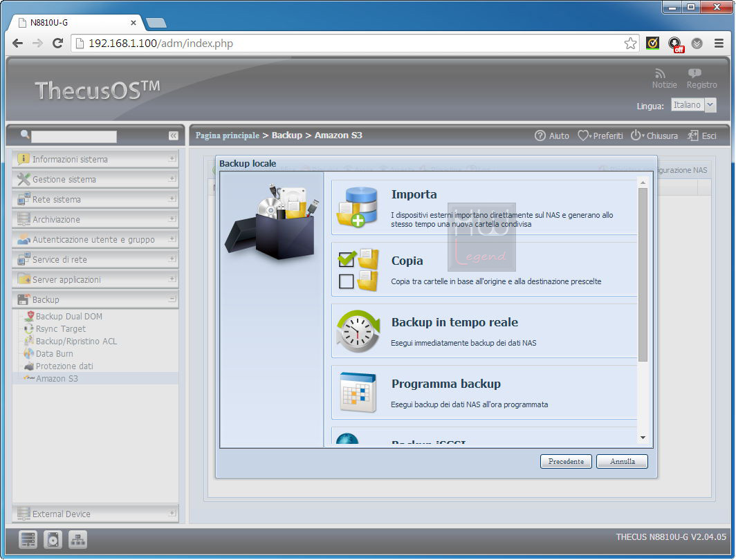Open the Lingua language dropdown

tap(693, 105)
